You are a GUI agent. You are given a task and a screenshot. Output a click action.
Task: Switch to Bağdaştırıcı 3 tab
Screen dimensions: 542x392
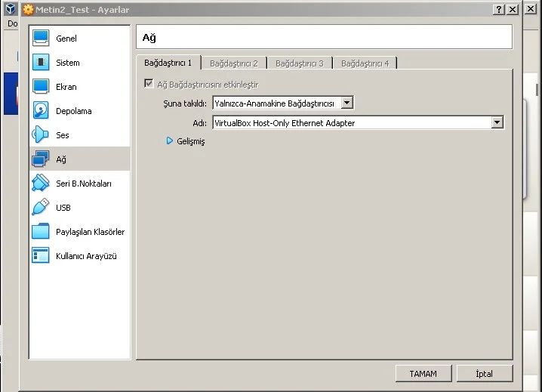(300, 63)
